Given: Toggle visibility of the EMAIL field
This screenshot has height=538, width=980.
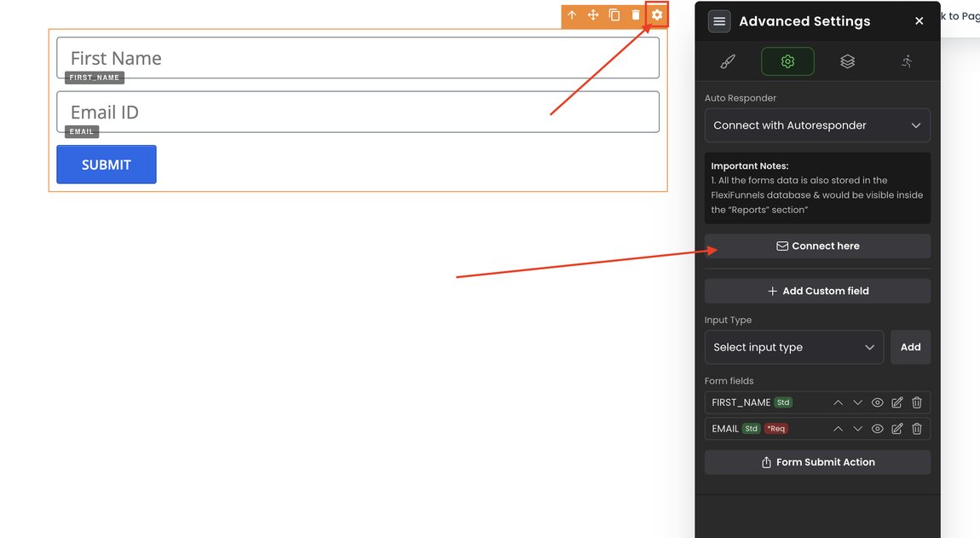Looking at the screenshot, I should tap(878, 429).
